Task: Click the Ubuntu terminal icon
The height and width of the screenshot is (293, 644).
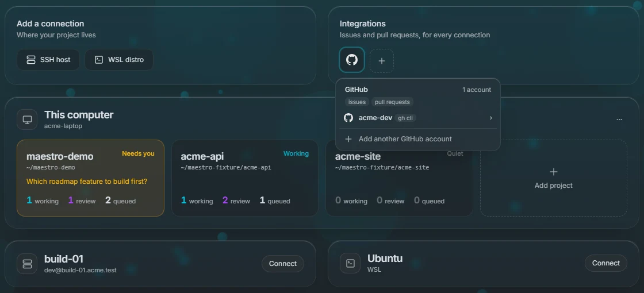Action: (350, 264)
